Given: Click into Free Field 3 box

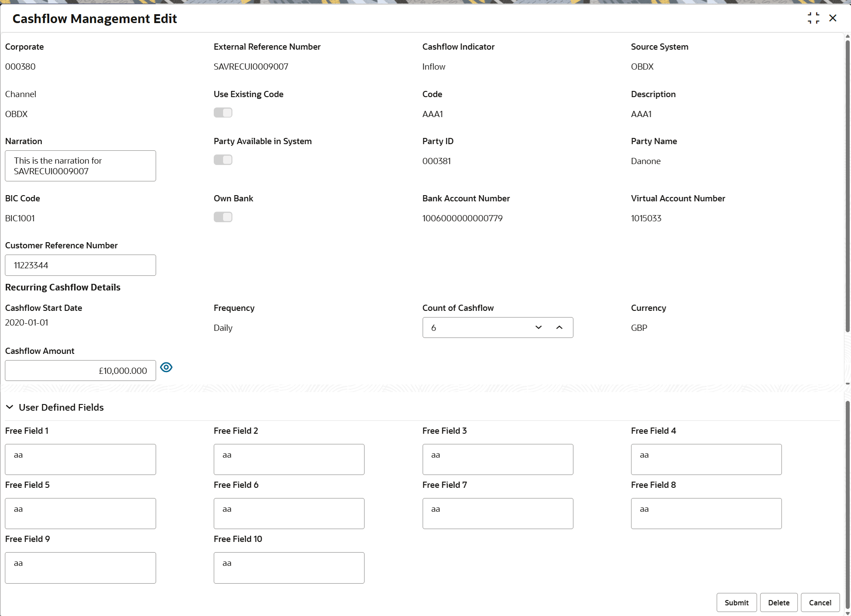Looking at the screenshot, I should tap(498, 459).
